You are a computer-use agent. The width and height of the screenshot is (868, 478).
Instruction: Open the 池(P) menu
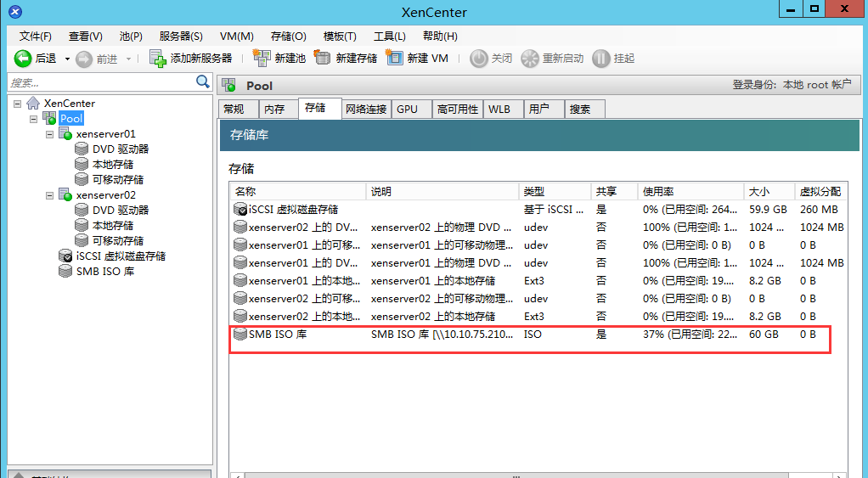[x=131, y=36]
